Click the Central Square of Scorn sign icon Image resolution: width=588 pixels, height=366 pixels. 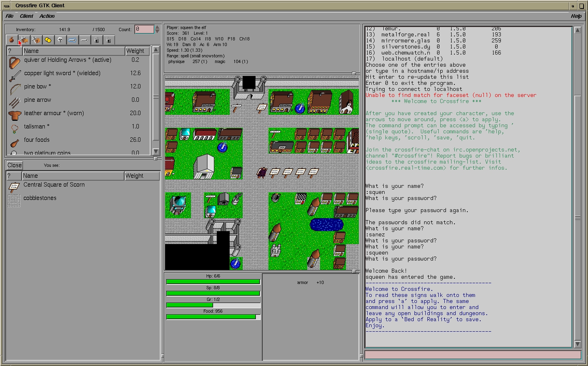tap(14, 187)
